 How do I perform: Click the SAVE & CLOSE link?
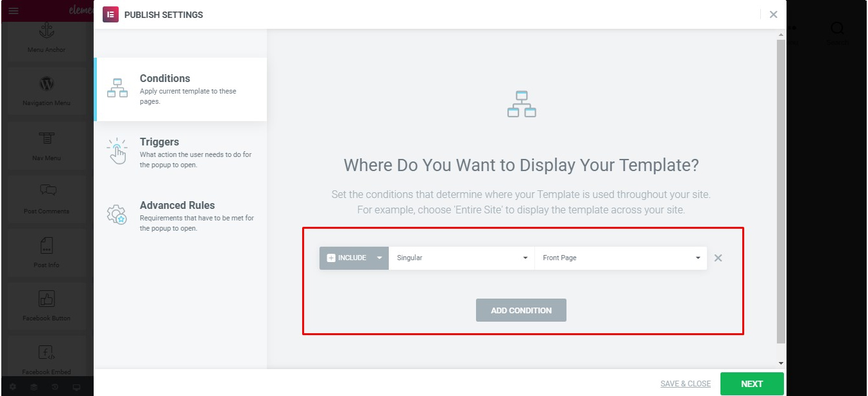click(686, 384)
